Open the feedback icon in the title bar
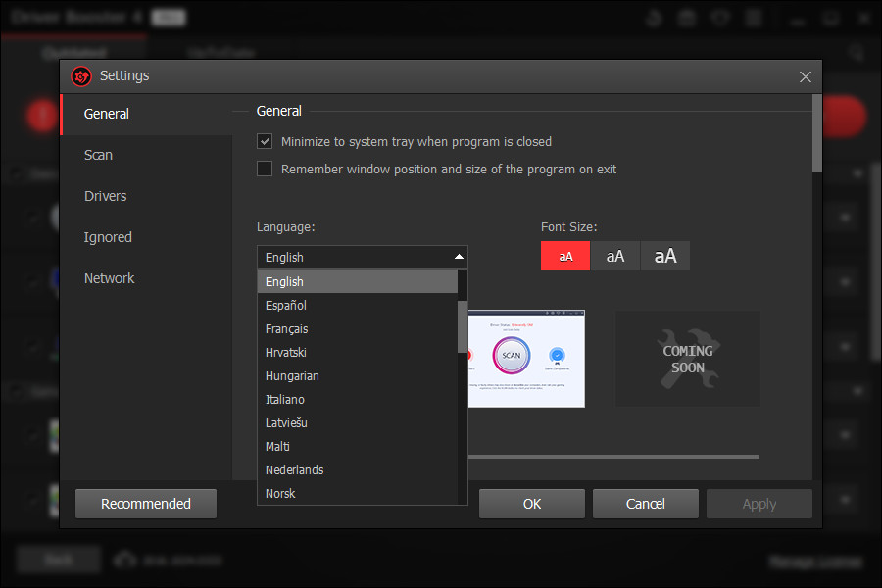This screenshot has width=882, height=588. (x=653, y=17)
